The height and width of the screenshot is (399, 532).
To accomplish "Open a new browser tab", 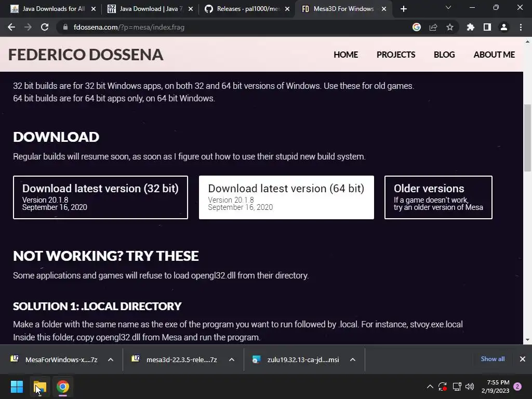I will click(403, 9).
